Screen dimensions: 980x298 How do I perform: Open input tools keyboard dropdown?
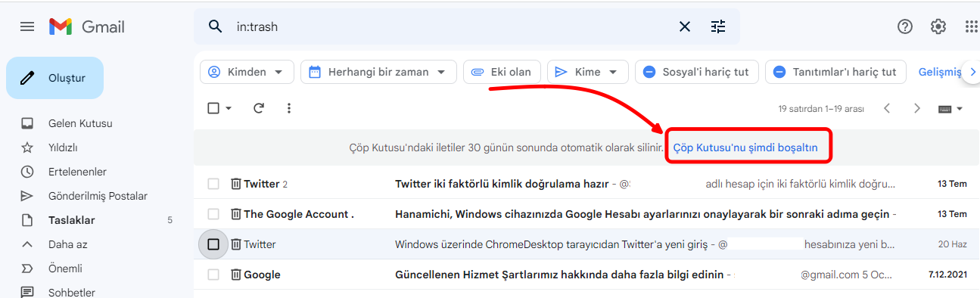click(x=950, y=109)
